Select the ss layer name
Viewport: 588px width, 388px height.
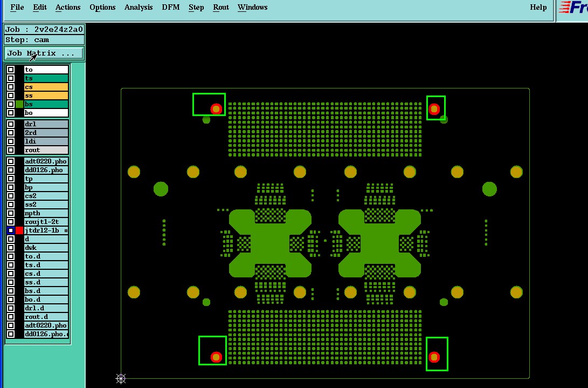pos(46,96)
